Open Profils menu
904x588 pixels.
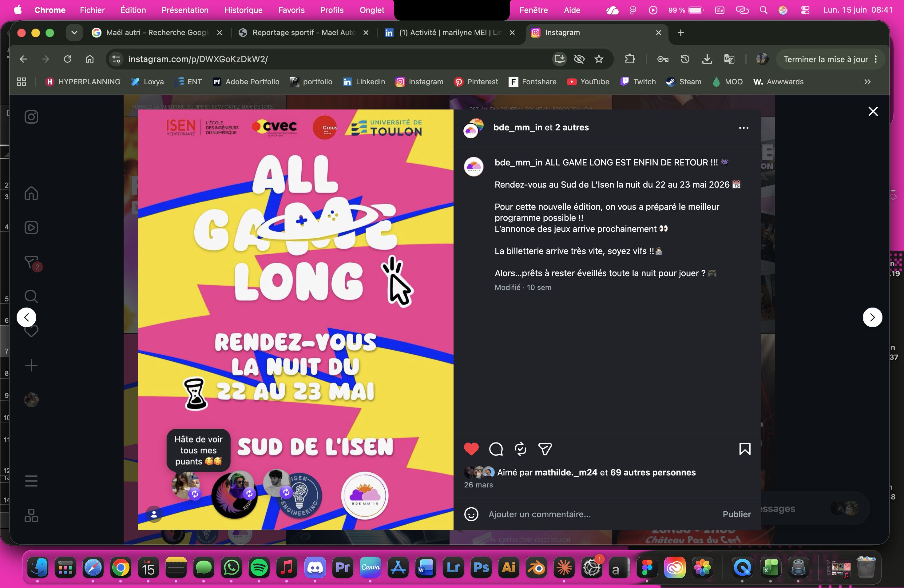click(x=331, y=10)
